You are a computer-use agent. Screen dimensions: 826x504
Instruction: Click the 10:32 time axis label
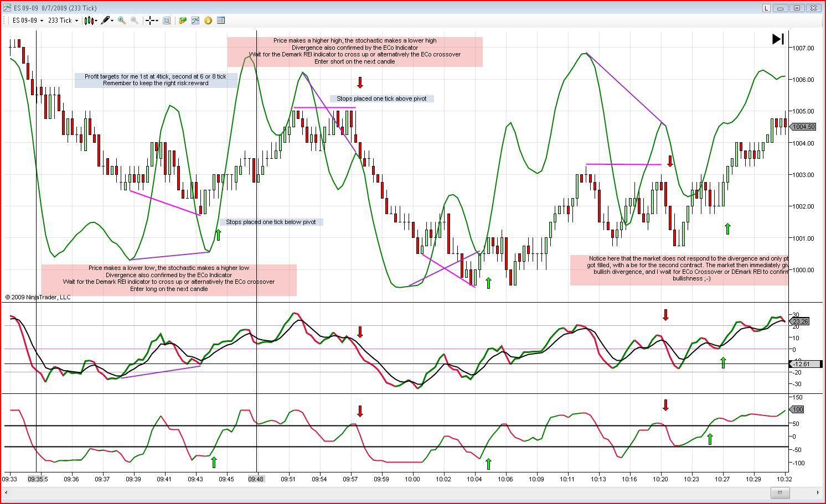click(784, 479)
